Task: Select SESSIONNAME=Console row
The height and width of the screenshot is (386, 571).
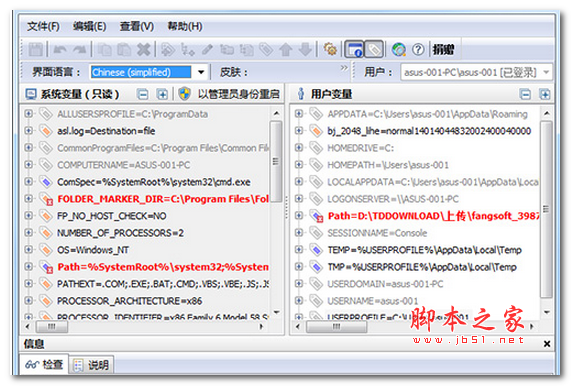Action: click(377, 233)
